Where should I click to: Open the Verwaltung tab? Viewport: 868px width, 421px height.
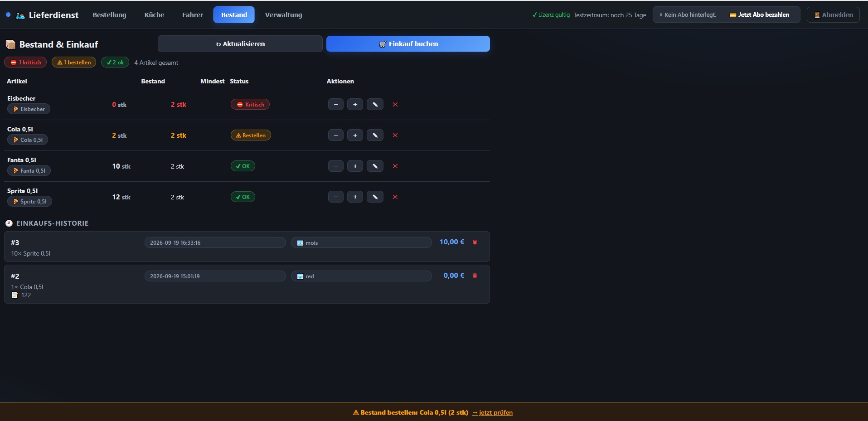pos(283,15)
